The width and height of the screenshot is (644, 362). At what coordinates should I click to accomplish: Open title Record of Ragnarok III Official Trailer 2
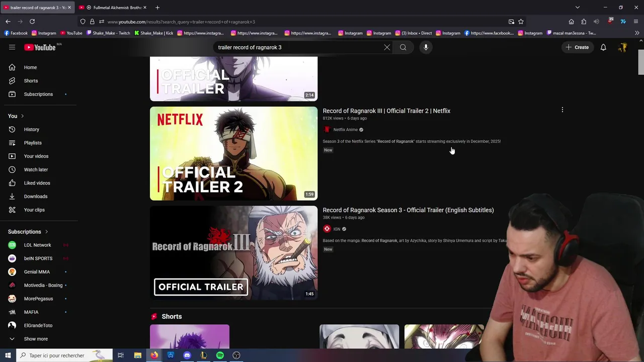(386, 111)
